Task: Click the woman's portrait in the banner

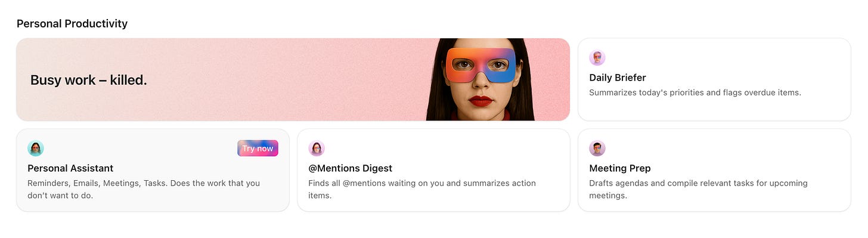Action: point(479,79)
